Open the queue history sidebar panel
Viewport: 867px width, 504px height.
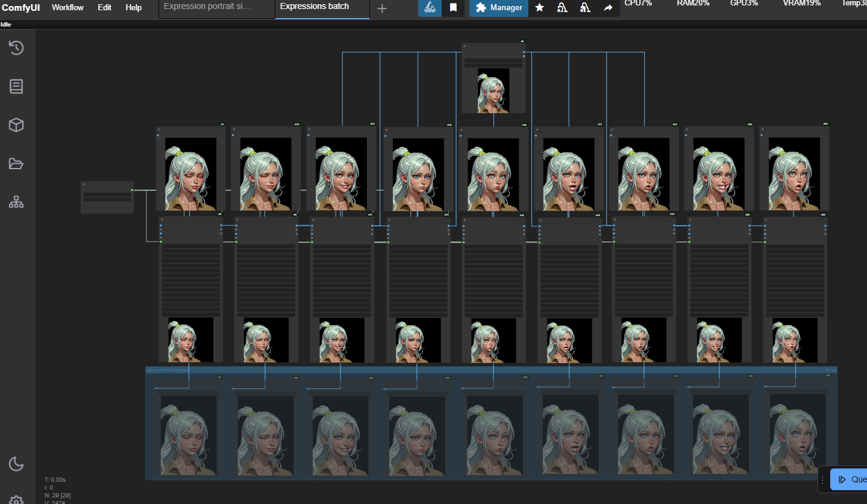point(16,48)
